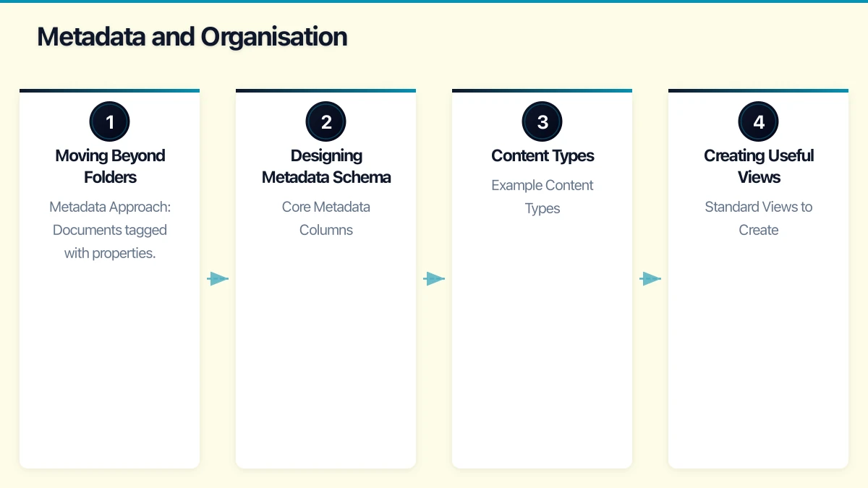
Task: Select the number 3 circle icon
Action: point(542,121)
